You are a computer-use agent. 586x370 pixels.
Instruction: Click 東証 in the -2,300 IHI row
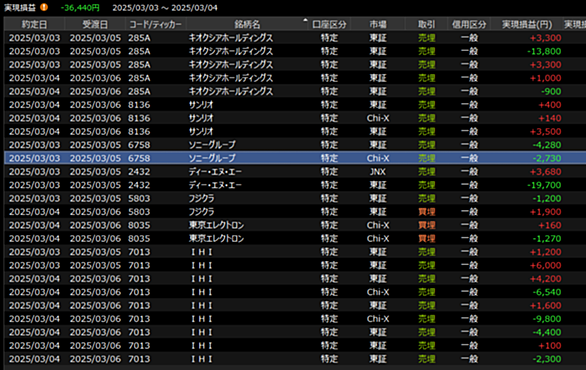point(378,359)
